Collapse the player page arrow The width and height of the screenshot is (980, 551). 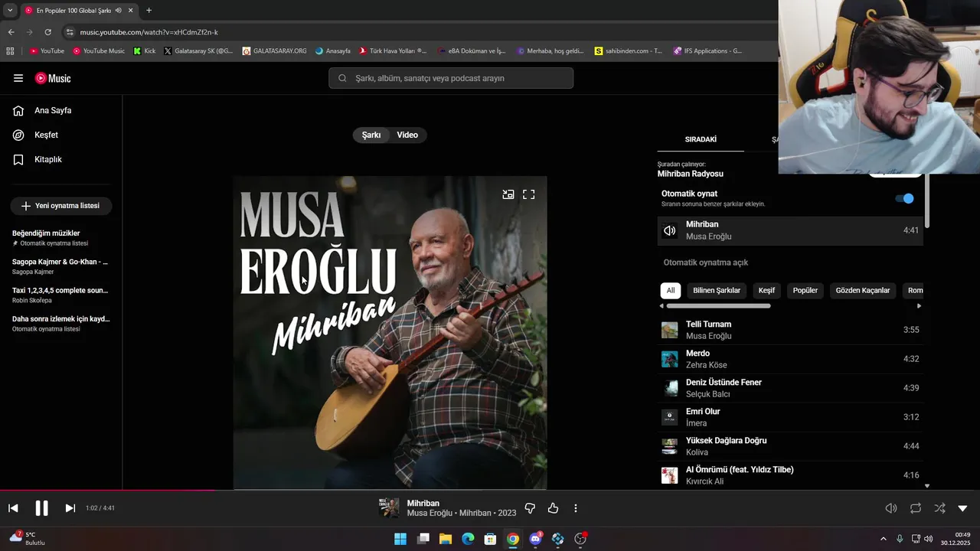(x=963, y=508)
